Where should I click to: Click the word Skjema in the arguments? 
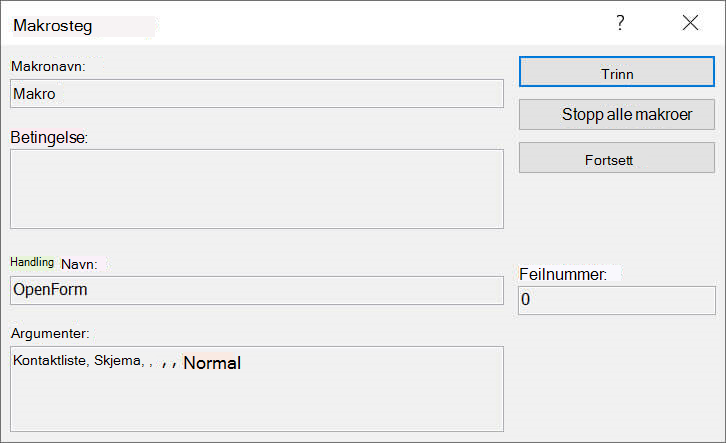[119, 360]
